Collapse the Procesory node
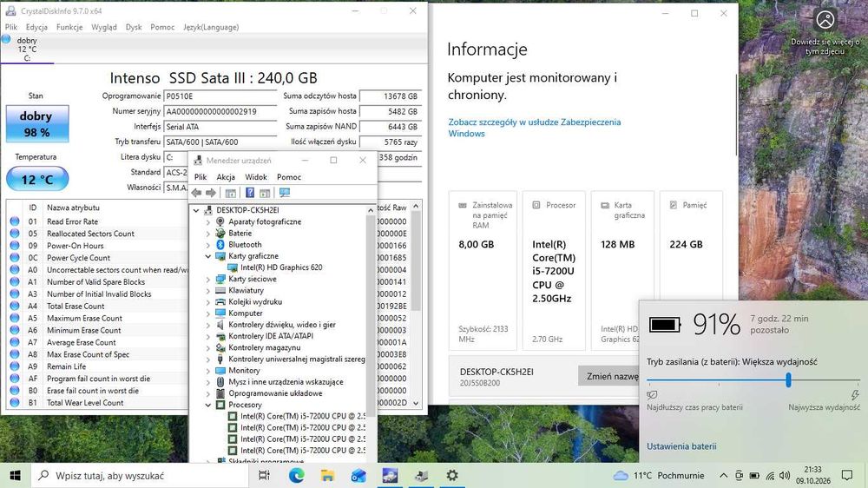 (x=208, y=405)
